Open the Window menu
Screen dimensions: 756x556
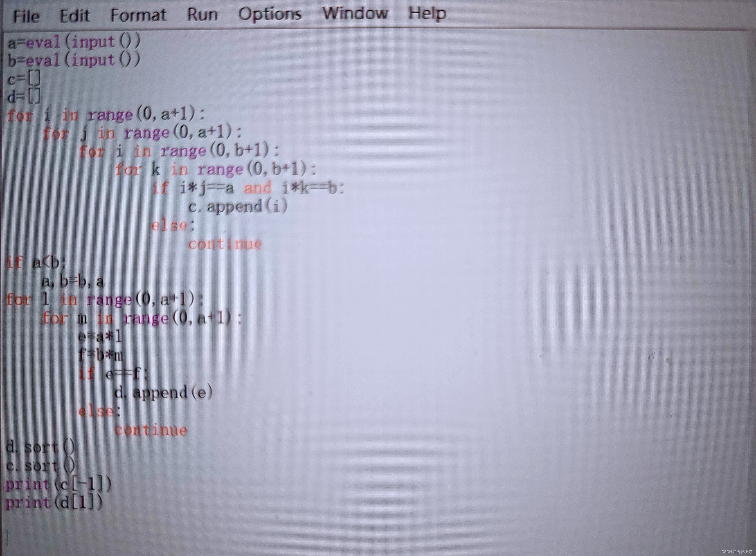tap(355, 14)
